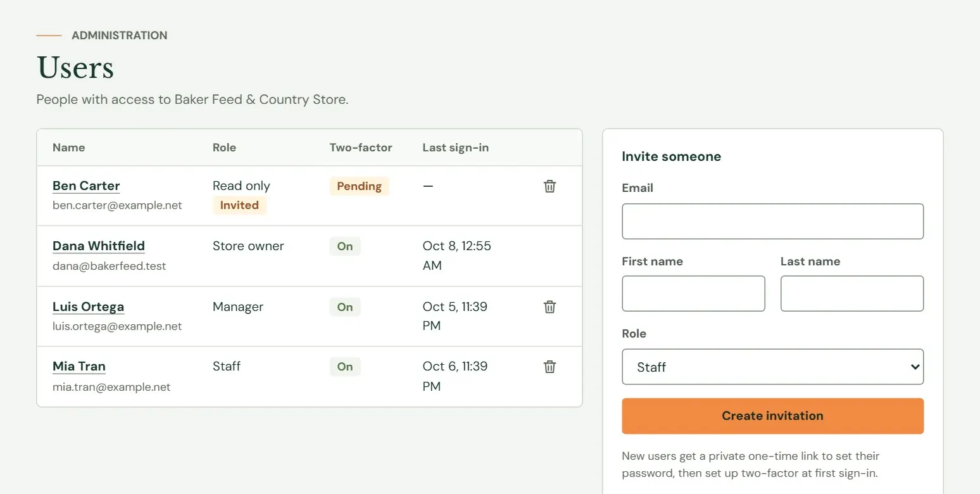This screenshot has height=494, width=980.
Task: Click the Staff role cell for Mia Tran
Action: tap(227, 366)
